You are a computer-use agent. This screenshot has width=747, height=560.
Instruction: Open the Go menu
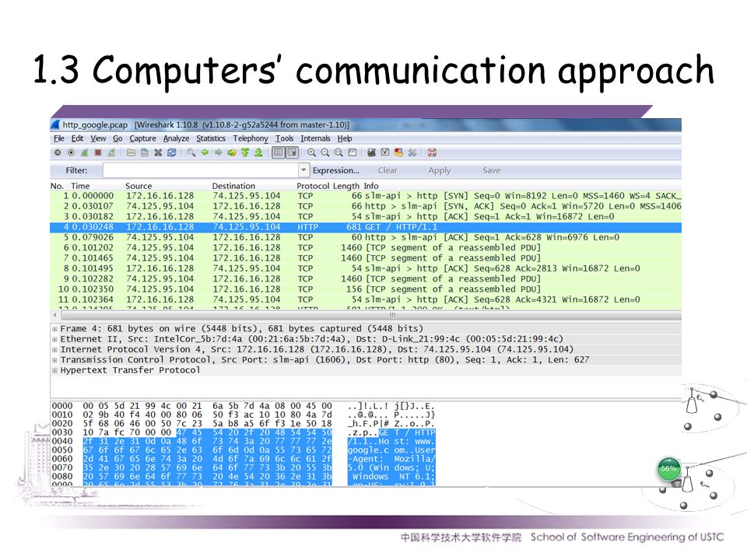coord(117,138)
